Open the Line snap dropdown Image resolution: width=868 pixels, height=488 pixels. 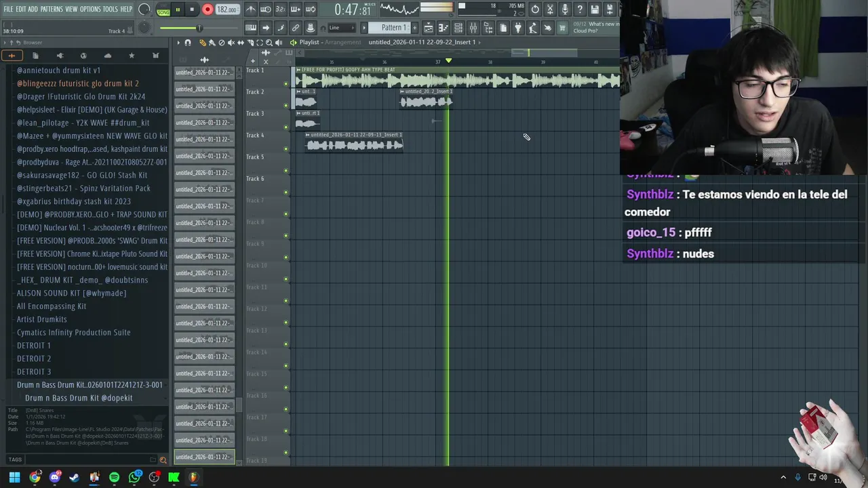click(x=342, y=28)
